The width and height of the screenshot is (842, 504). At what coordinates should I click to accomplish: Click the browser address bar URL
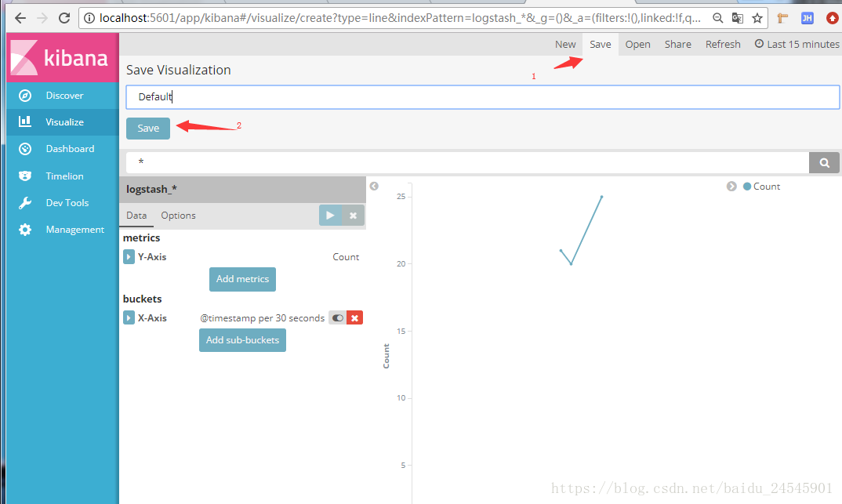[400, 18]
